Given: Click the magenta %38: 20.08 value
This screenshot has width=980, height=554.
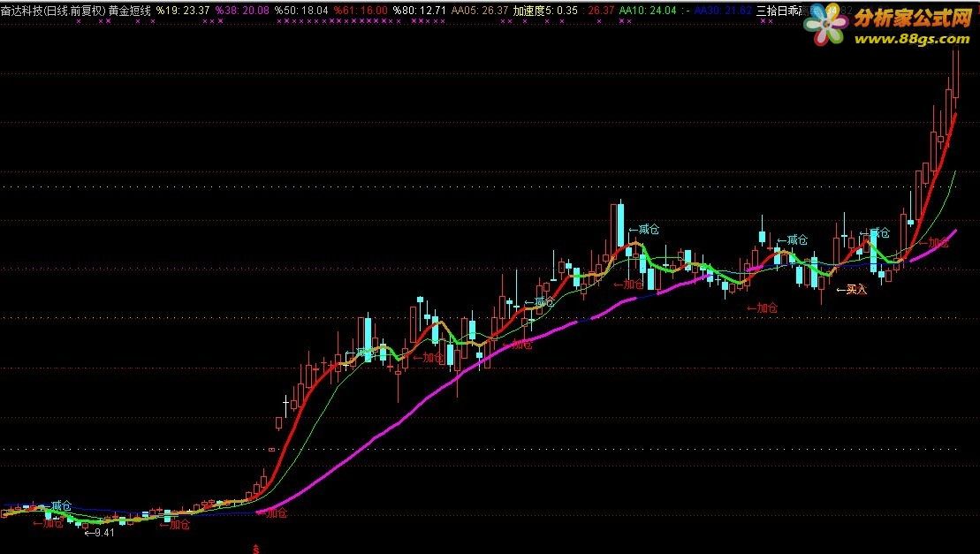Looking at the screenshot, I should point(242,10).
